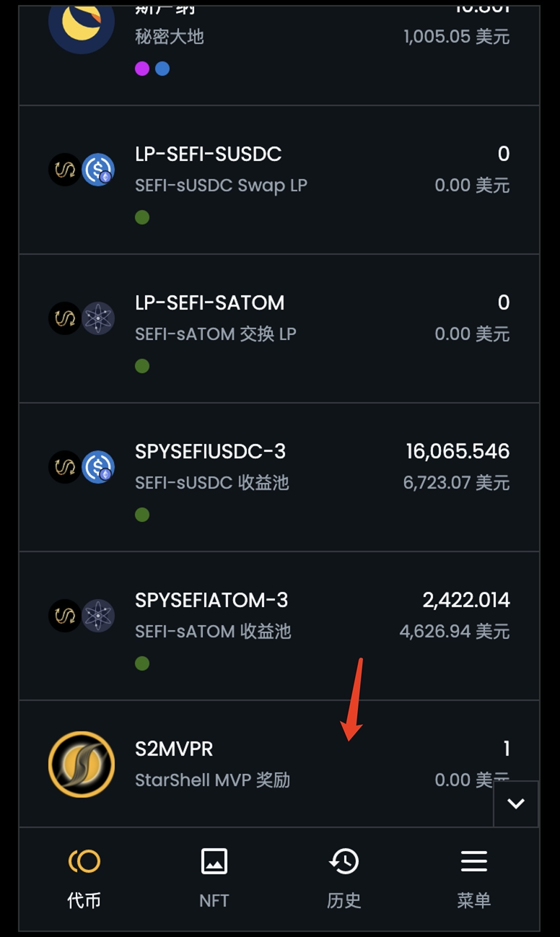Click the SEFI icon in LP-SEFI-SUSDC row
Viewport: 560px width, 937px height.
(x=65, y=170)
